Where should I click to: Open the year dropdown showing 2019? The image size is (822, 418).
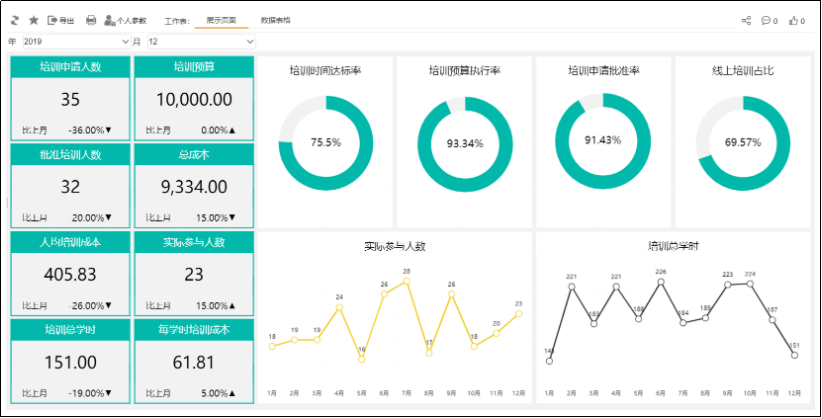[76, 41]
